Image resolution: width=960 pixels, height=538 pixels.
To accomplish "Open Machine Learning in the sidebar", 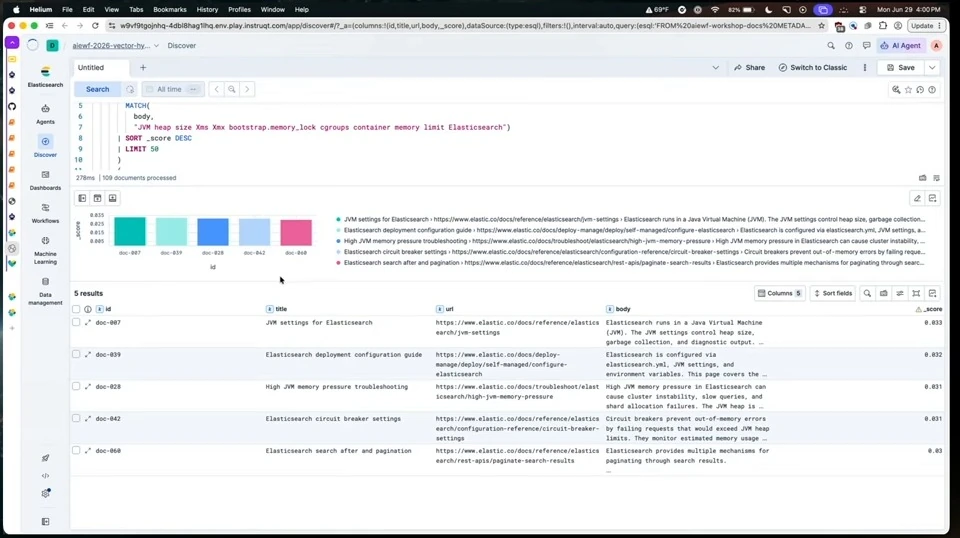I will pos(45,250).
